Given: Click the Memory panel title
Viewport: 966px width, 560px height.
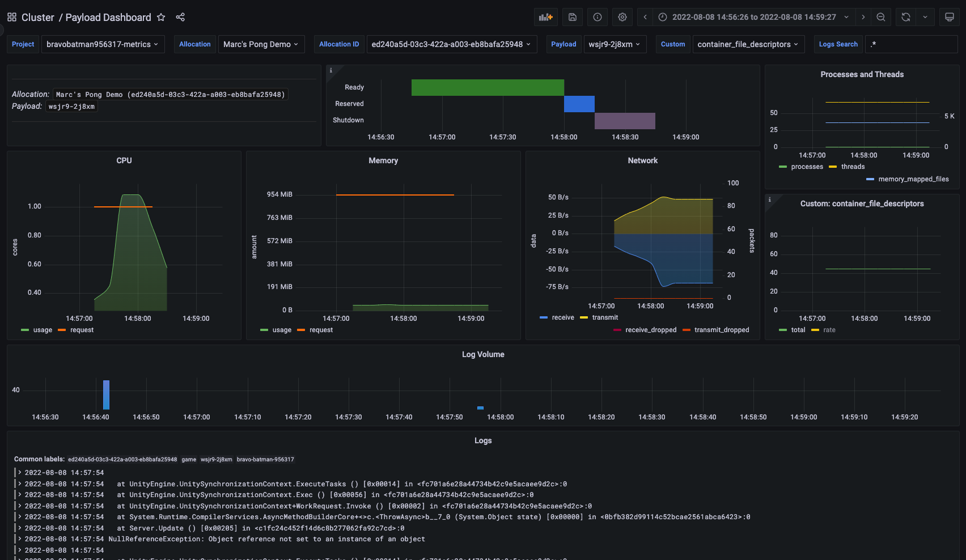Looking at the screenshot, I should point(383,160).
